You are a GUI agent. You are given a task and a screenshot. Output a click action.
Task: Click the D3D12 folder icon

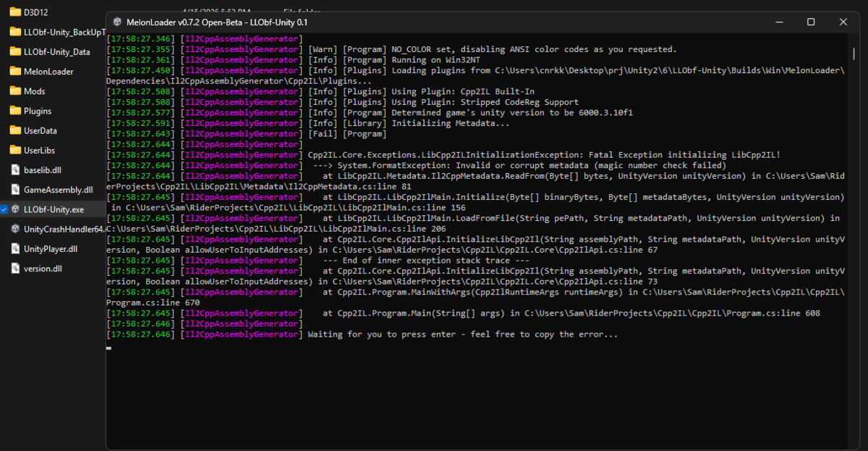click(15, 12)
